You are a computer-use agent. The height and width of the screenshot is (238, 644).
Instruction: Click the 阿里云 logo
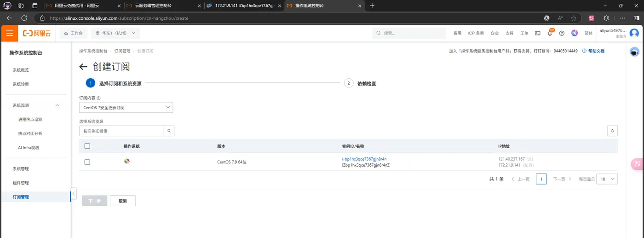pyautogui.click(x=37, y=33)
